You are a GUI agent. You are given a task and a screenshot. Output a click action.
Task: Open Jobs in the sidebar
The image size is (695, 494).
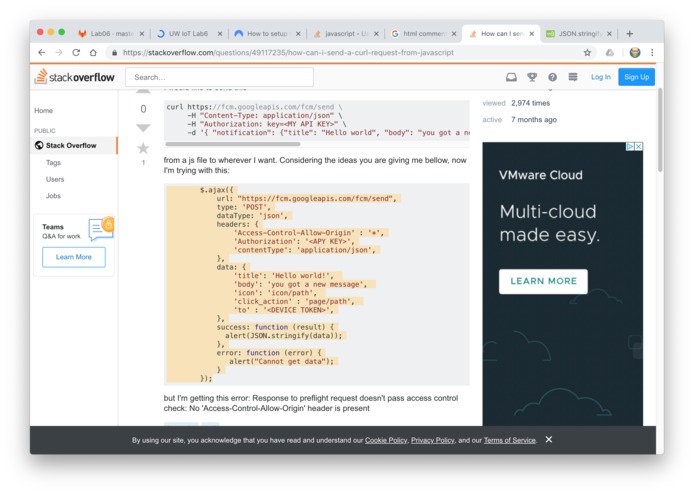(x=53, y=196)
